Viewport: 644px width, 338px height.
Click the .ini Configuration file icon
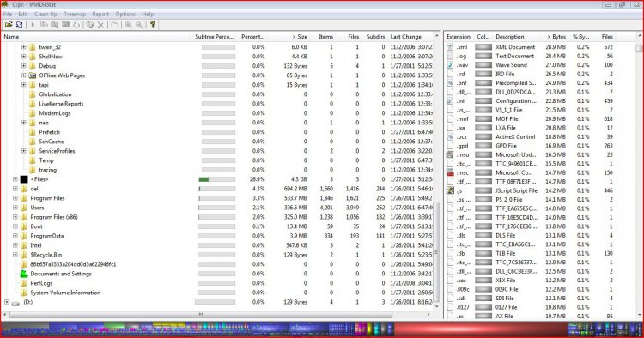450,100
